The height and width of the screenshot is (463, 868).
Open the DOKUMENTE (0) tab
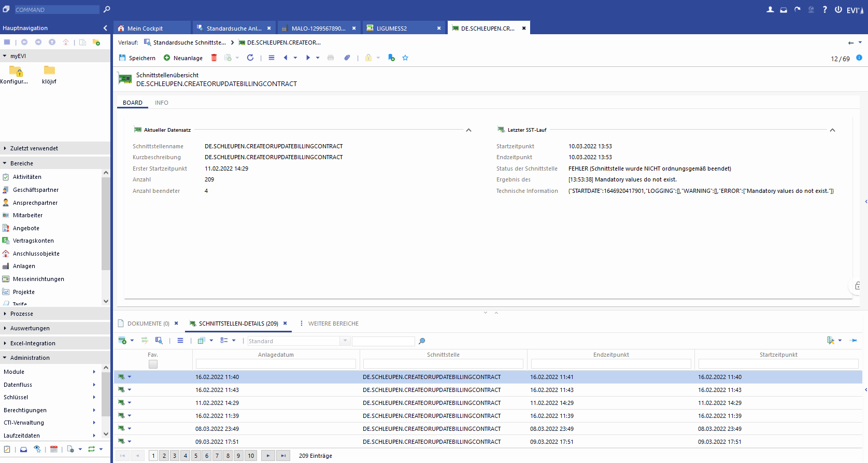[x=148, y=324]
